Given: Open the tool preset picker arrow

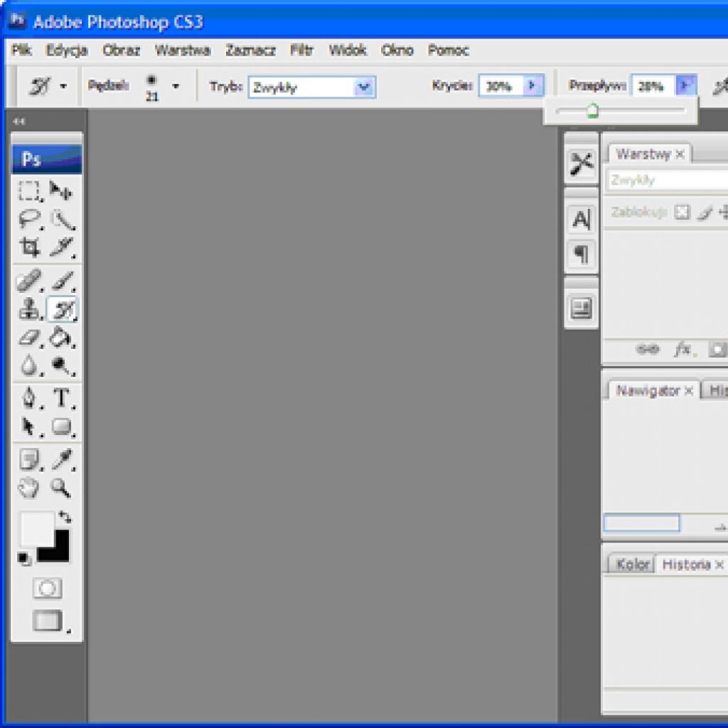Looking at the screenshot, I should click(63, 86).
